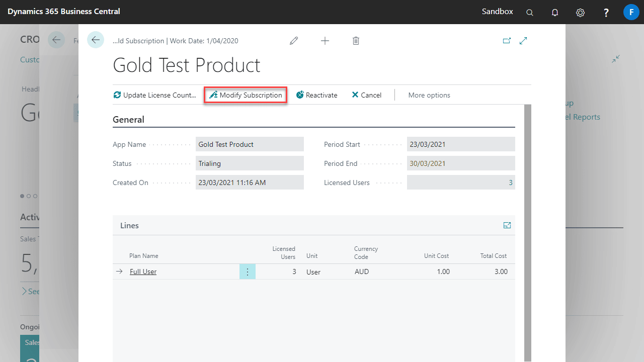Click the back arrow of the background page
The image size is (644, 362).
56,40
